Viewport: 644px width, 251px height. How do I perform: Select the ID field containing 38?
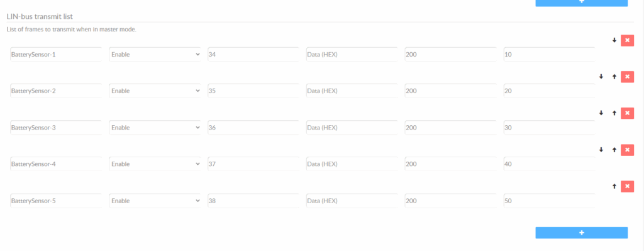[253, 201]
